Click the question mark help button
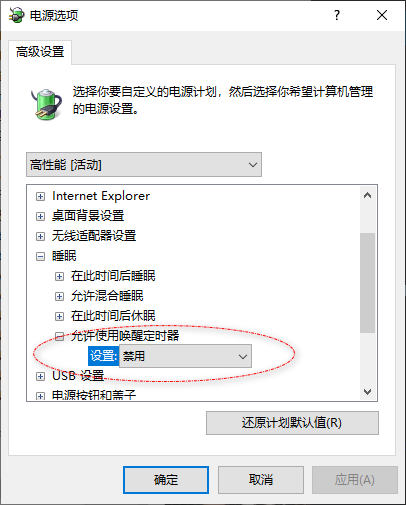The image size is (406, 505). [337, 15]
